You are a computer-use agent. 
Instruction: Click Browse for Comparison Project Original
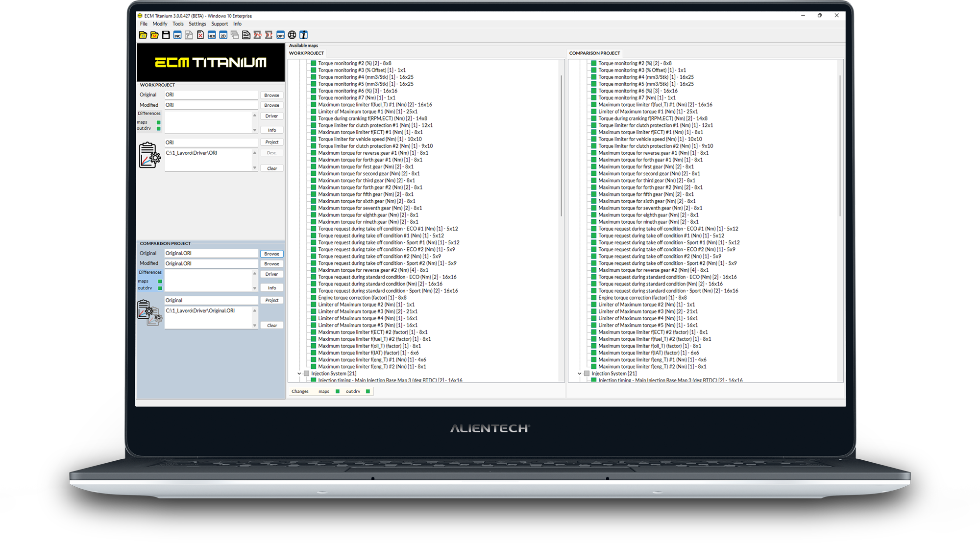click(271, 254)
